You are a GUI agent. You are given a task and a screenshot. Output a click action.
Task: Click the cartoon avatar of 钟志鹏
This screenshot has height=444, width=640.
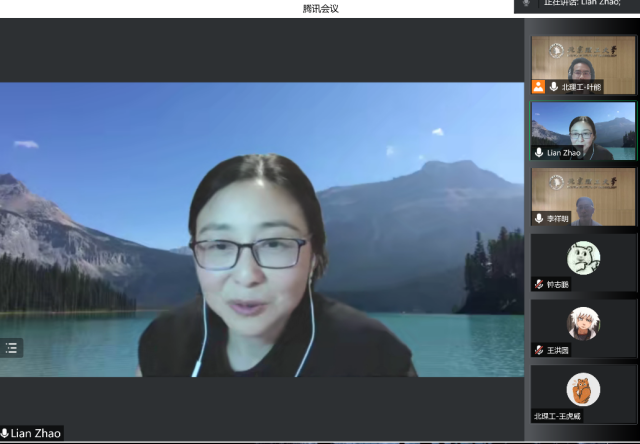point(583,258)
